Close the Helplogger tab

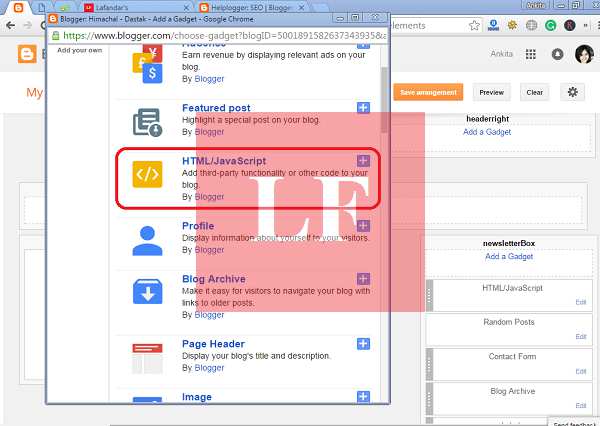pyautogui.click(x=302, y=8)
